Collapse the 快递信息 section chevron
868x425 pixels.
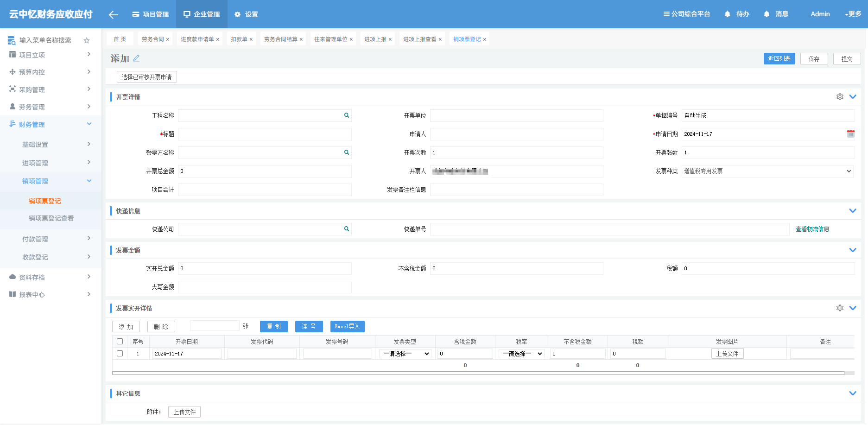853,211
